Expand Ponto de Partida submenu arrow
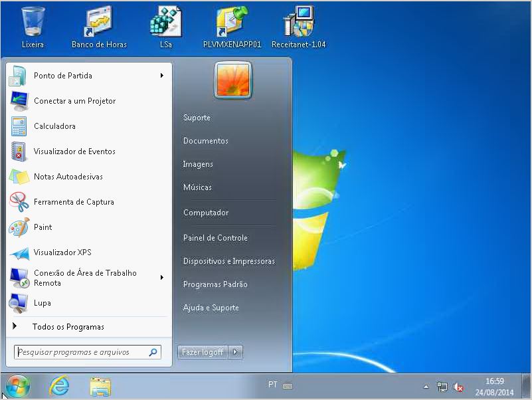The image size is (532, 400). [x=161, y=76]
